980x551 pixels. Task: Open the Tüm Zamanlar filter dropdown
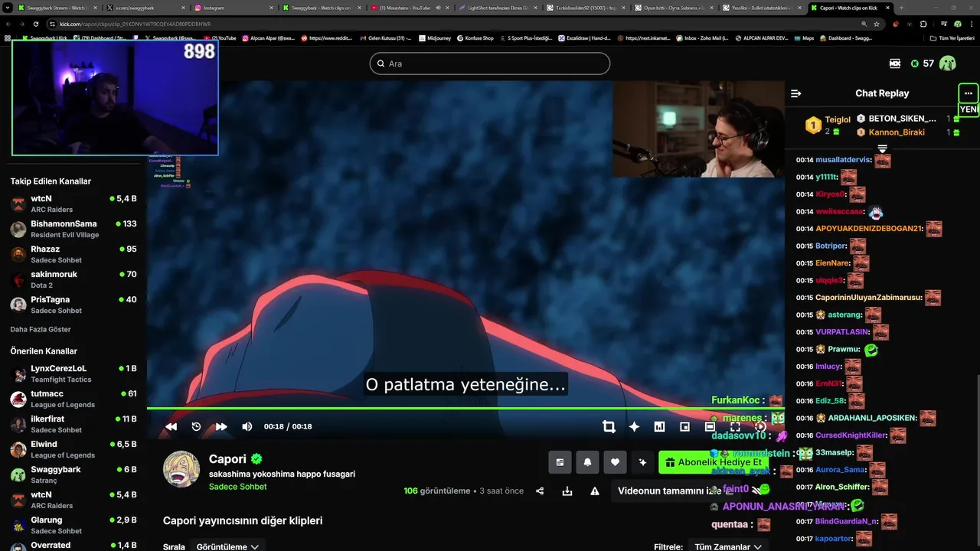(x=728, y=546)
